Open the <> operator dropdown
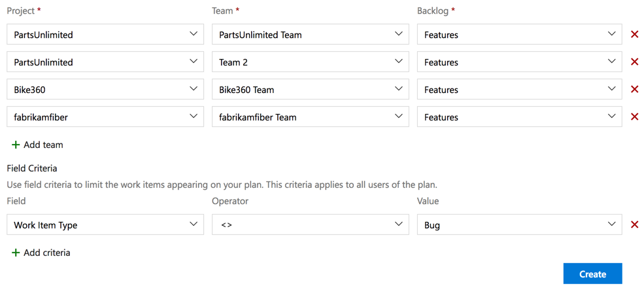This screenshot has height=290, width=644. [311, 224]
